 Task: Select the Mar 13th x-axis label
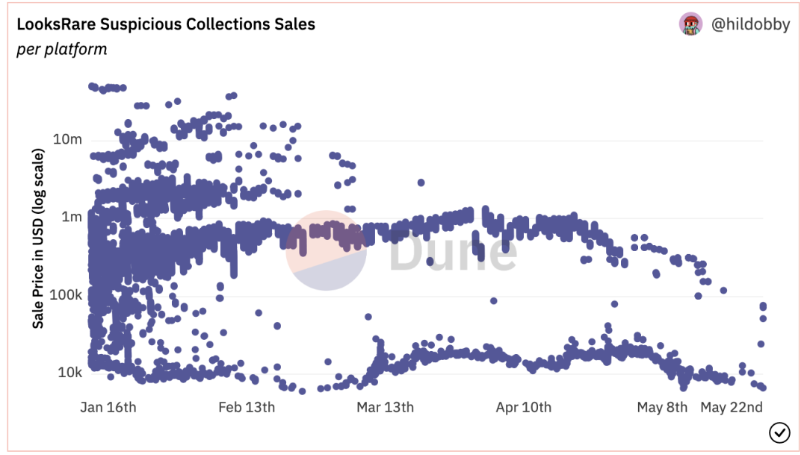point(385,407)
